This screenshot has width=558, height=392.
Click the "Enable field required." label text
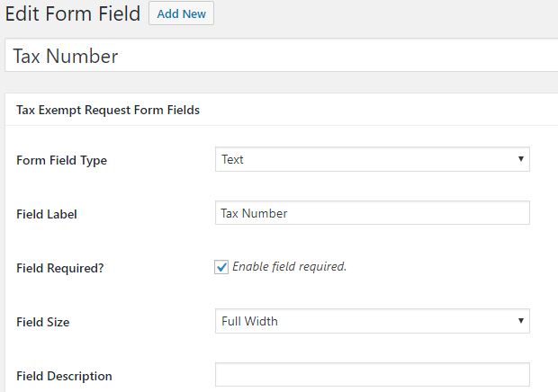pyautogui.click(x=289, y=266)
